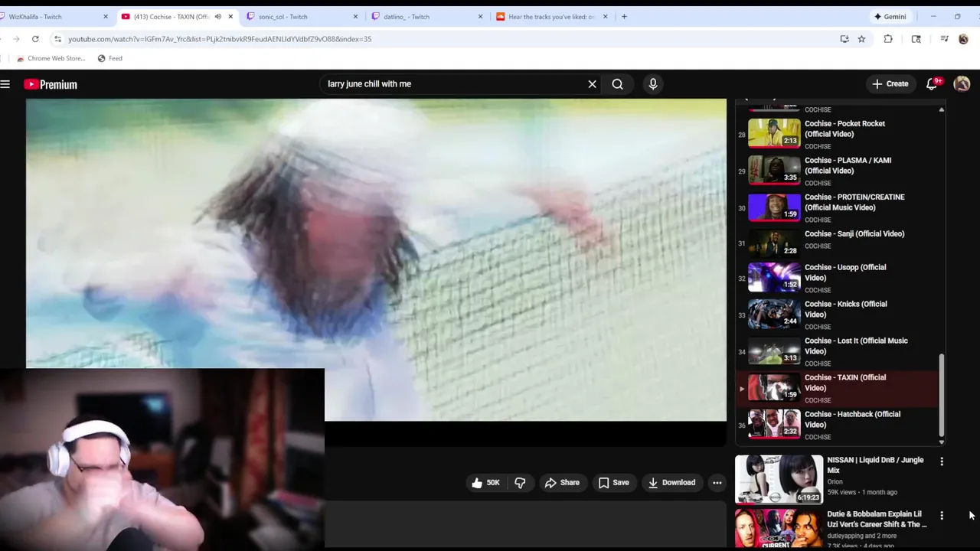Screen dimensions: 980x551
Task: Save the video to a playlist
Action: pos(613,483)
